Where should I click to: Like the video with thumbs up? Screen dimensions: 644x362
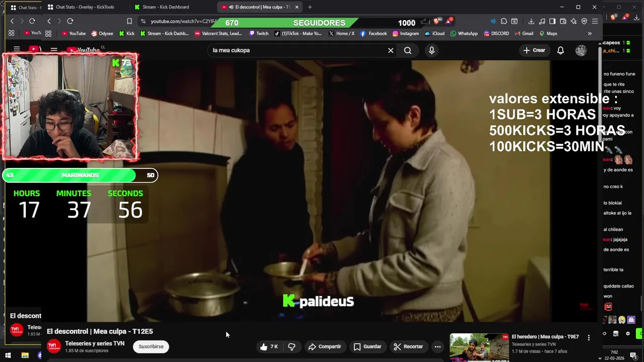(x=269, y=346)
